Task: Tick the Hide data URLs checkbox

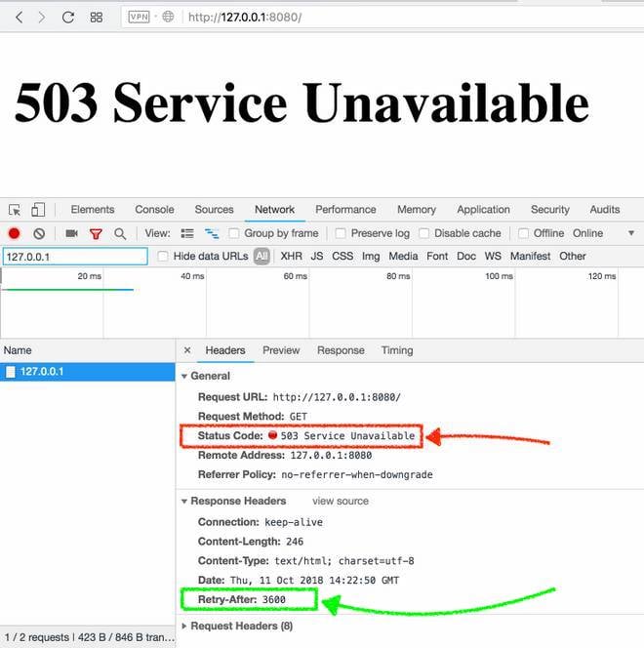Action: pyautogui.click(x=162, y=257)
